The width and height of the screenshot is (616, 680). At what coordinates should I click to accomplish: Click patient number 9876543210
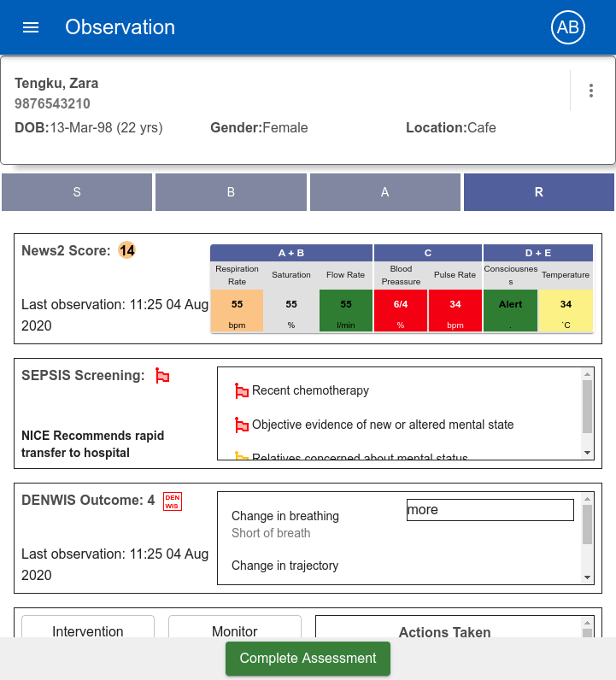pos(52,103)
